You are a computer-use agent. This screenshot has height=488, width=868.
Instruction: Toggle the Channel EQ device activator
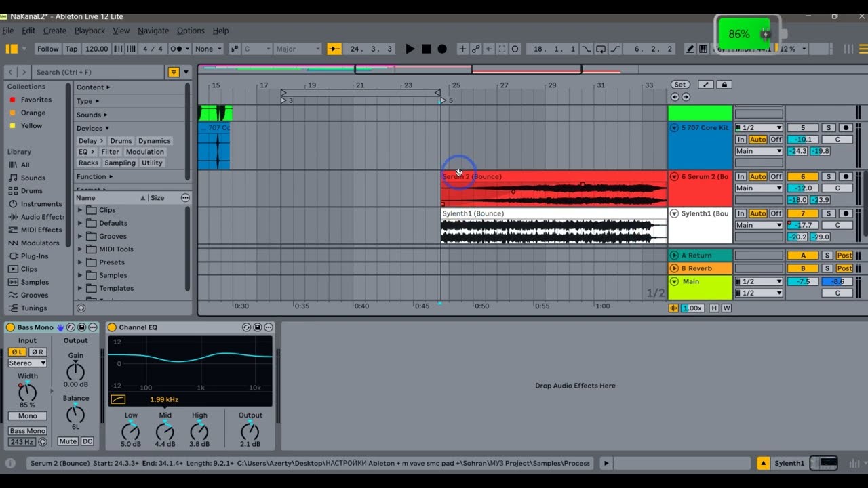coord(112,327)
